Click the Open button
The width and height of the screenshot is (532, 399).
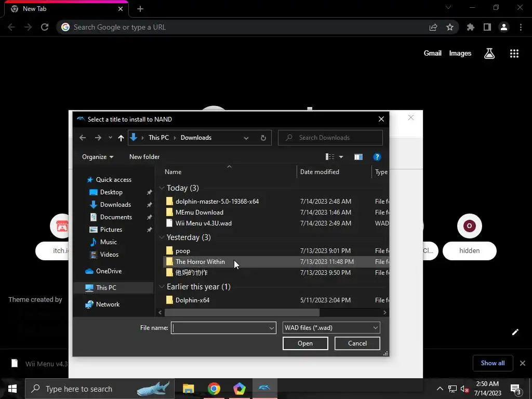[305, 343]
